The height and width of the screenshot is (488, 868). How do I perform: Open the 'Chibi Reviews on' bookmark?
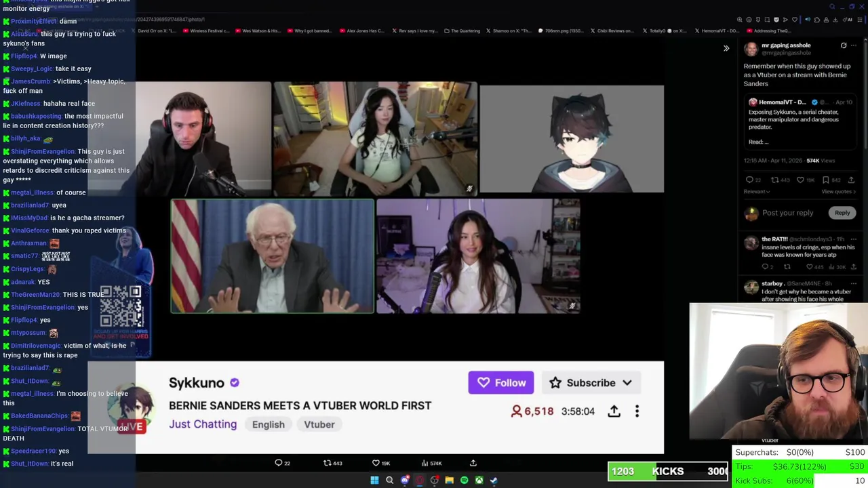(612, 30)
